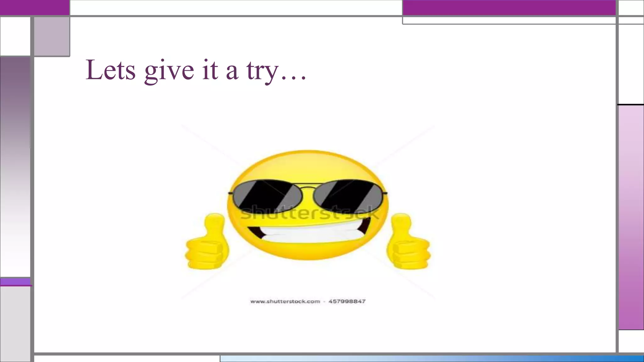Image resolution: width=644 pixels, height=362 pixels.
Task: Click the gray square near the title
Action: click(52, 36)
